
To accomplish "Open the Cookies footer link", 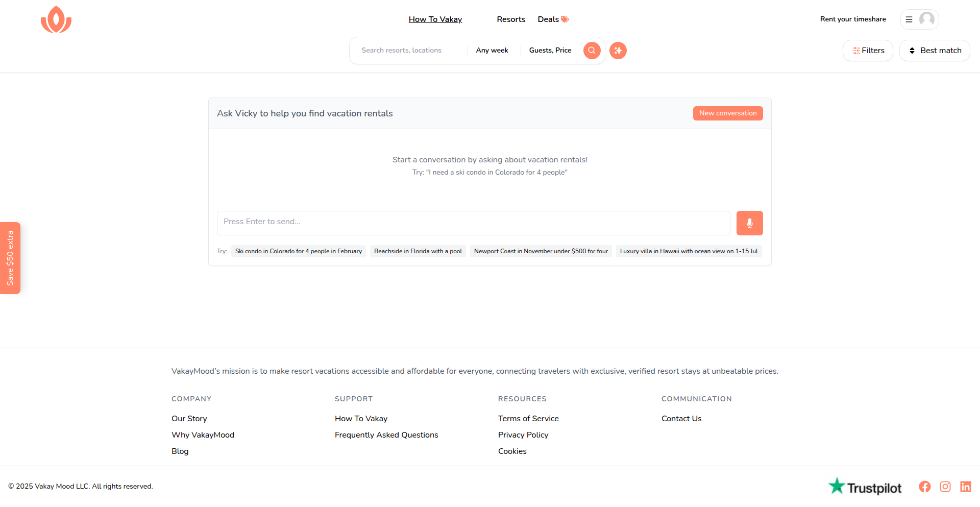I will point(512,451).
